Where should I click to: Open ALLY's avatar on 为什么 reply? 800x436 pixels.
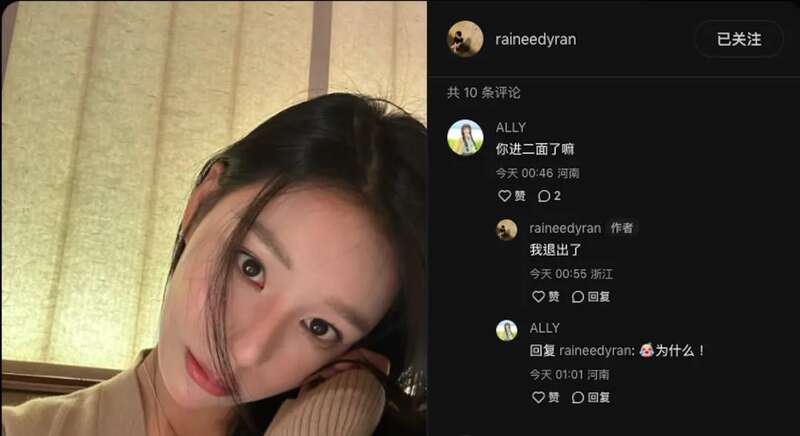(x=507, y=330)
